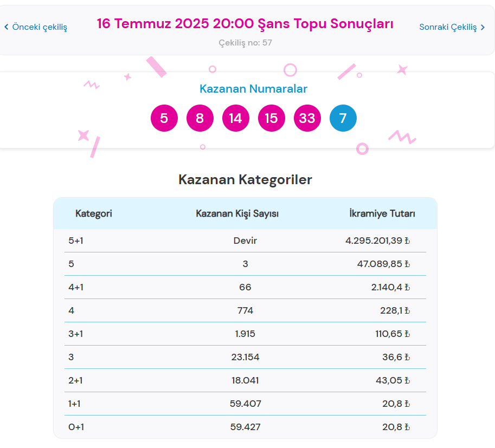The image size is (495, 448).
Task: Select the blue bonus ball showing 7
Action: click(343, 118)
